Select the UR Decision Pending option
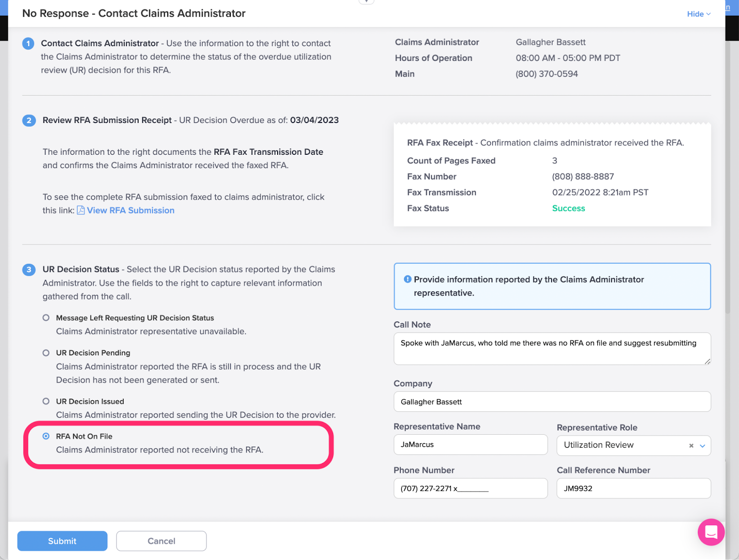739x560 pixels. point(46,353)
